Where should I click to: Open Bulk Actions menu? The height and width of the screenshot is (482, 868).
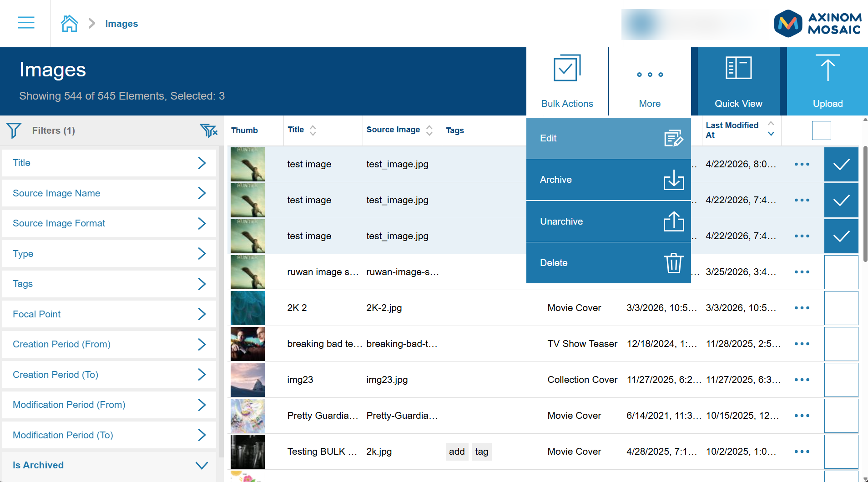[x=567, y=81]
